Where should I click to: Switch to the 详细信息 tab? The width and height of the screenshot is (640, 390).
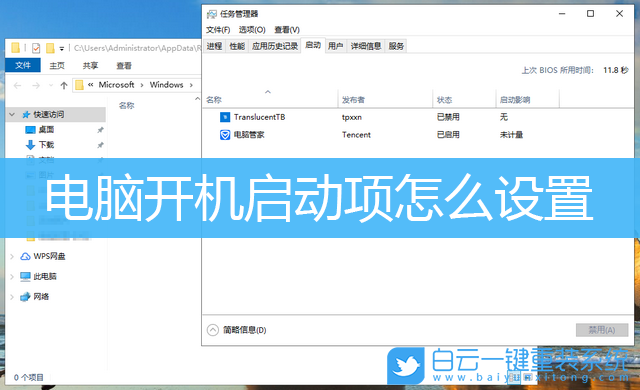coord(366,46)
